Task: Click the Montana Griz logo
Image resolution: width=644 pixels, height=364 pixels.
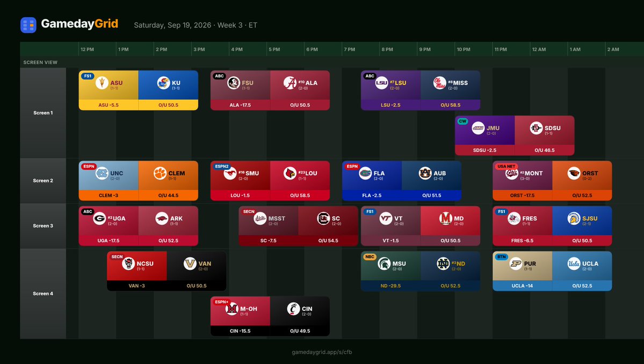Action: click(x=512, y=173)
